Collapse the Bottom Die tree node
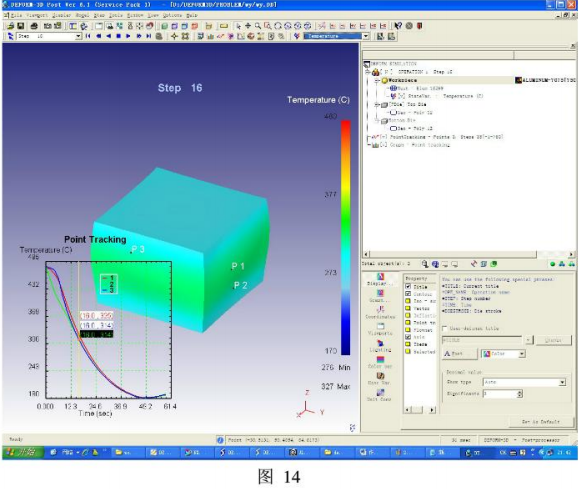Screen dimensions: 580x489 (377, 121)
